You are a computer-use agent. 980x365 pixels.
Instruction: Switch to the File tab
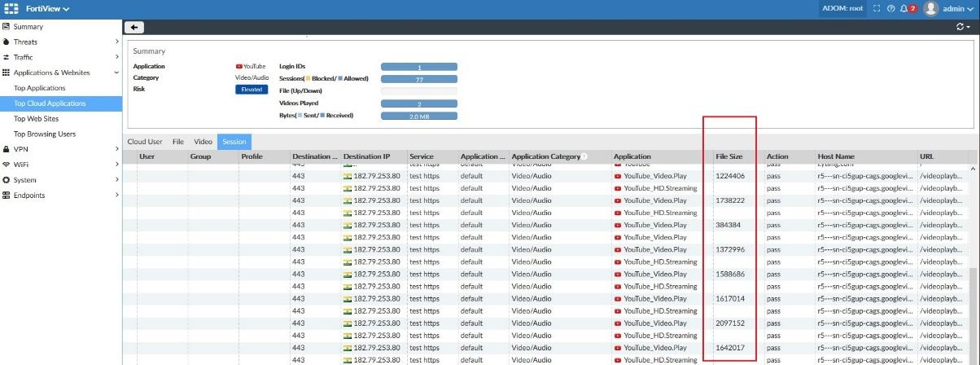(178, 142)
